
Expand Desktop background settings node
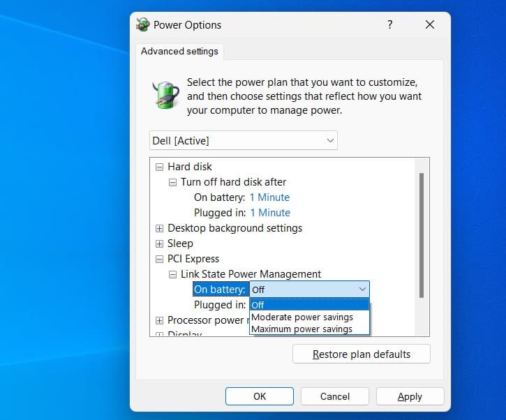pyautogui.click(x=160, y=228)
